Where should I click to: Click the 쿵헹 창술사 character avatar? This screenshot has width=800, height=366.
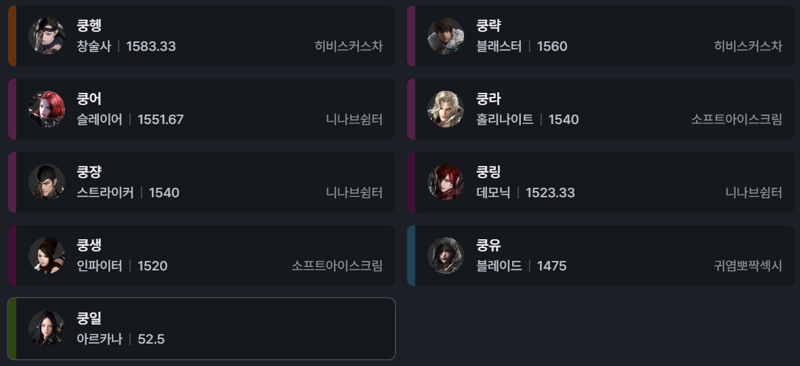tap(46, 36)
